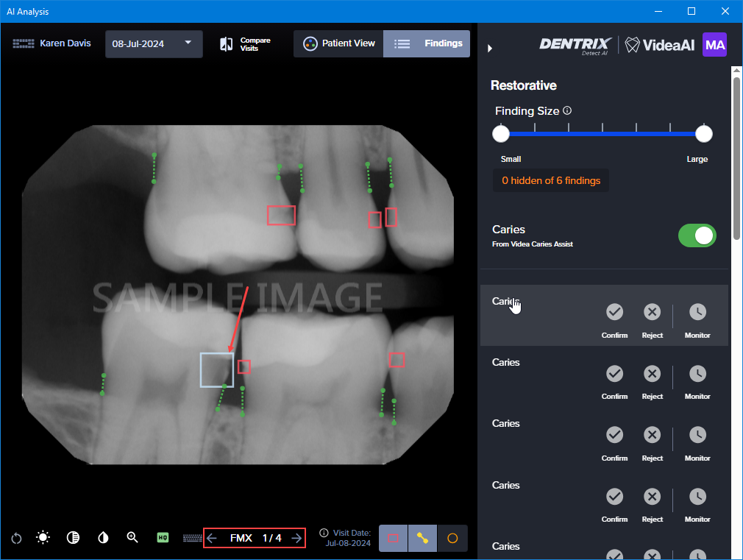Open the MA user account menu

click(714, 45)
